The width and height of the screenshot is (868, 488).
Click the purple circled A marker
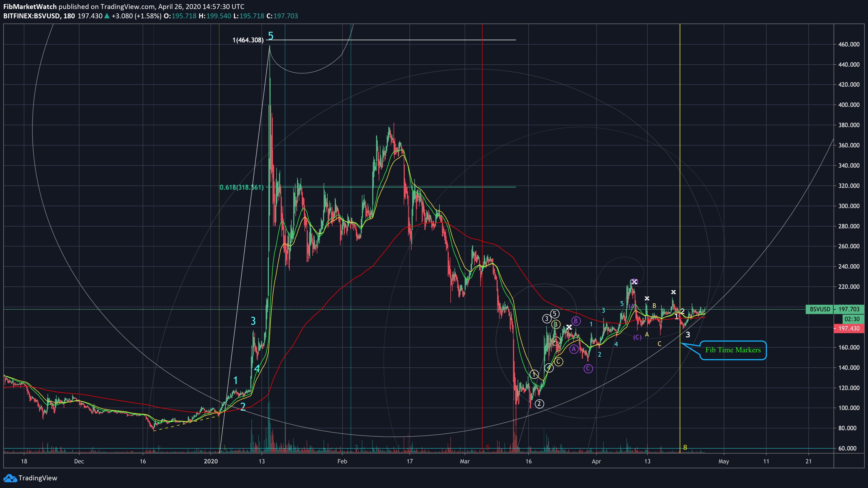pos(573,349)
